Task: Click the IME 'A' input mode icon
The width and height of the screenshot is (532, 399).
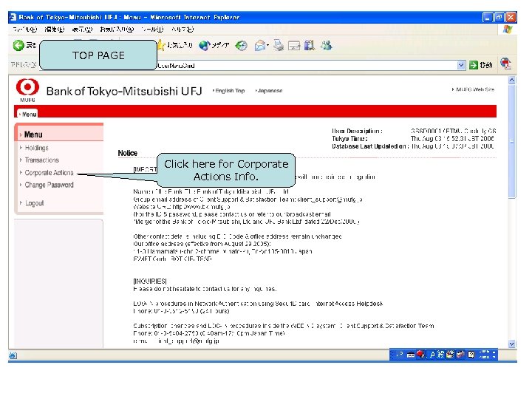Action: tap(432, 355)
